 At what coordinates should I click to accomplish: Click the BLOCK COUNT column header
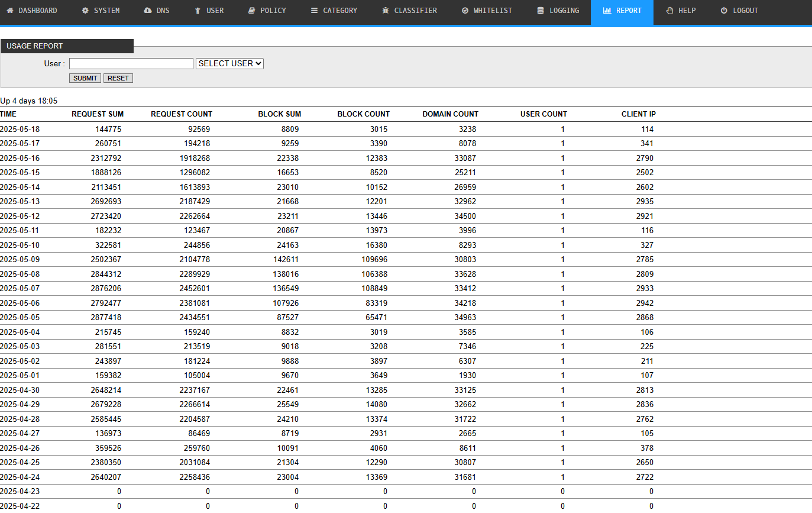(363, 114)
